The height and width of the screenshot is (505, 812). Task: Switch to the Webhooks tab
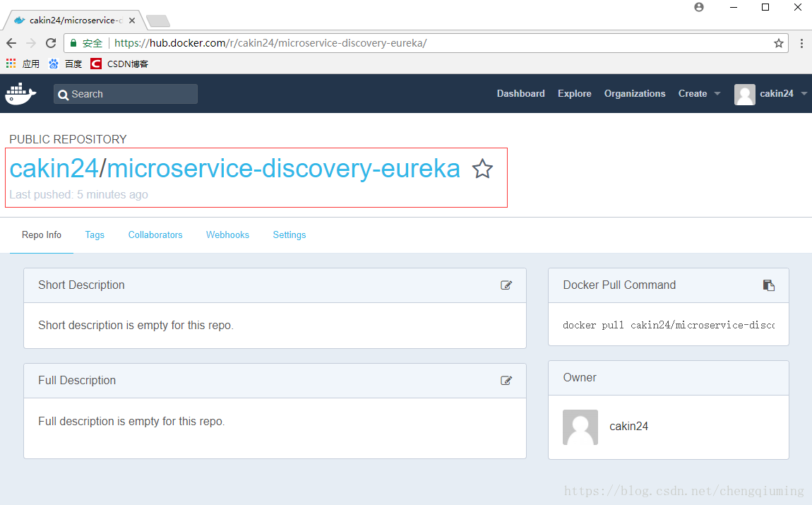(228, 235)
